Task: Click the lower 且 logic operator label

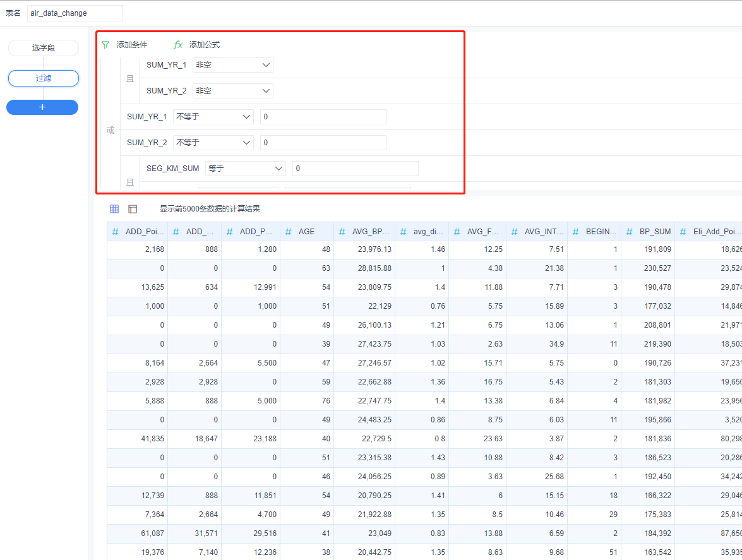Action: [130, 182]
